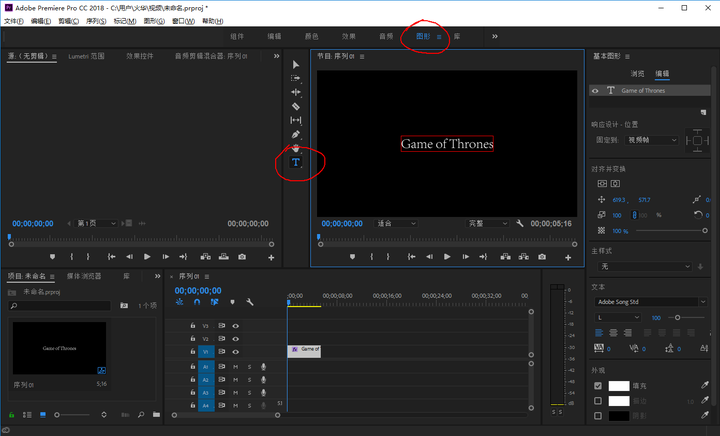Toggle V2 track output eye
Image resolution: width=720 pixels, height=436 pixels.
[x=236, y=339]
